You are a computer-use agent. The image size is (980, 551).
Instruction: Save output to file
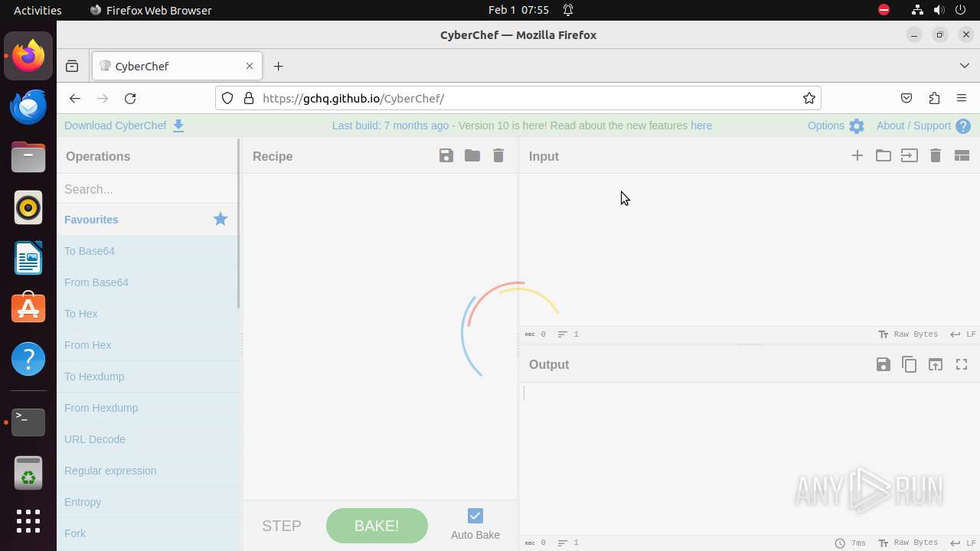coord(884,364)
